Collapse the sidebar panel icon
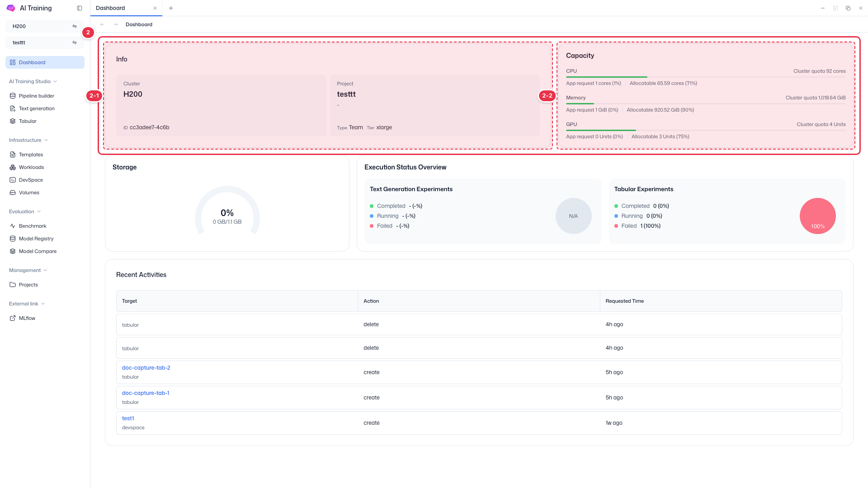Screen dimensions: 868x488 [80, 8]
